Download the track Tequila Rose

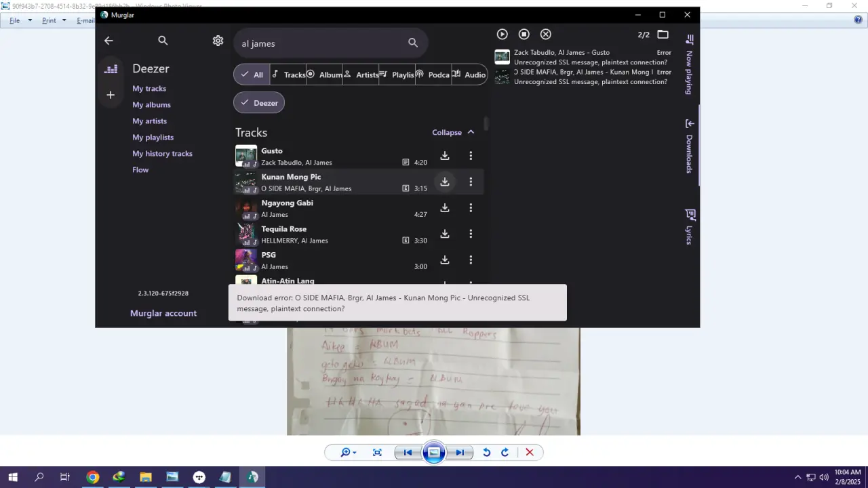coord(445,234)
